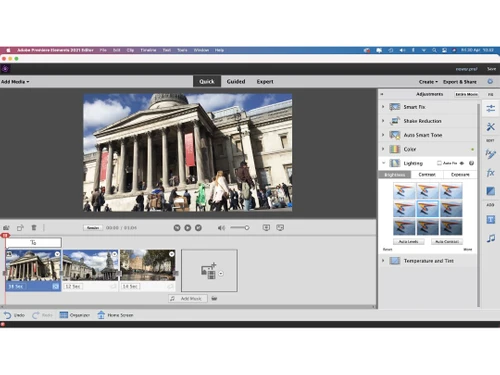Image resolution: width=500 pixels, height=375 pixels.
Task: Open the Adjustments panel sliders icon
Action: click(x=490, y=108)
